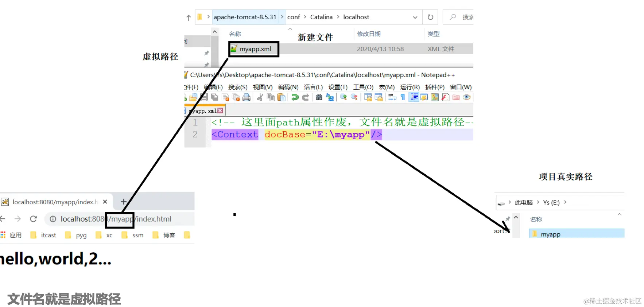This screenshot has height=307, width=644.
Task: Toggle the Word Wrap toolbar icon
Action: pos(392,97)
